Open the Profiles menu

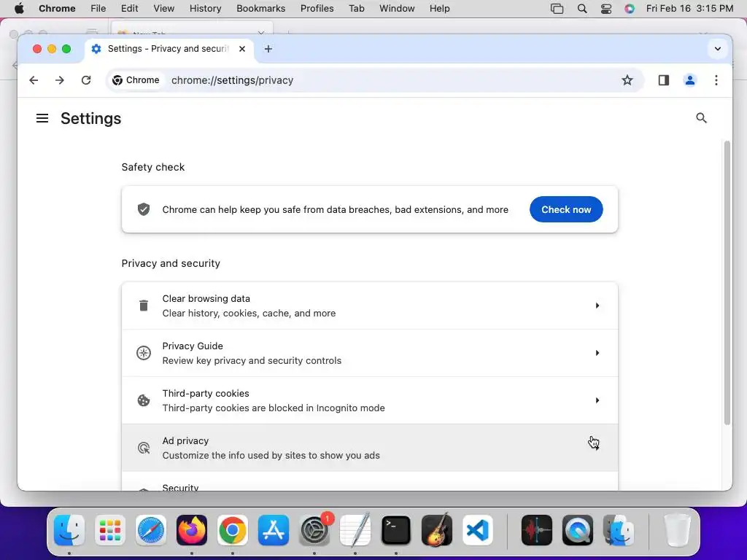(317, 8)
